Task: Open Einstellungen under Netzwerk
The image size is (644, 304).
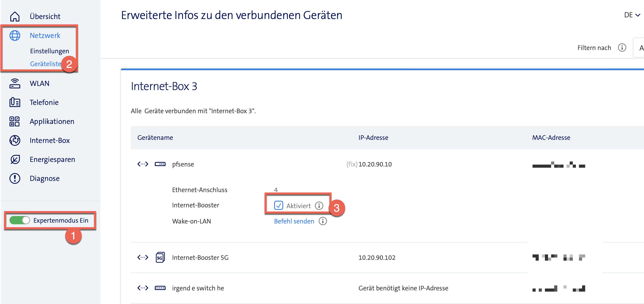Action: (50, 51)
